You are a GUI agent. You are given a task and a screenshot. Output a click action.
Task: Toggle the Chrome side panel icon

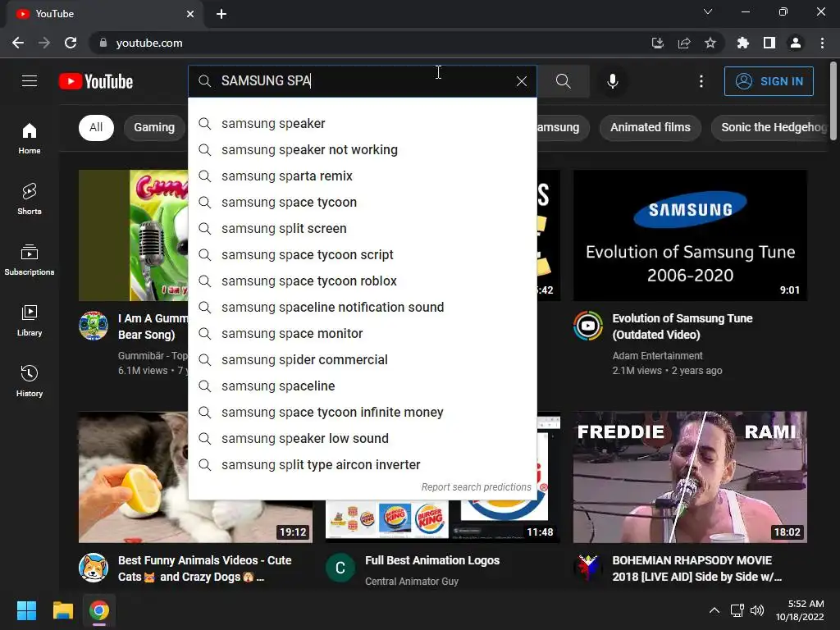[769, 43]
